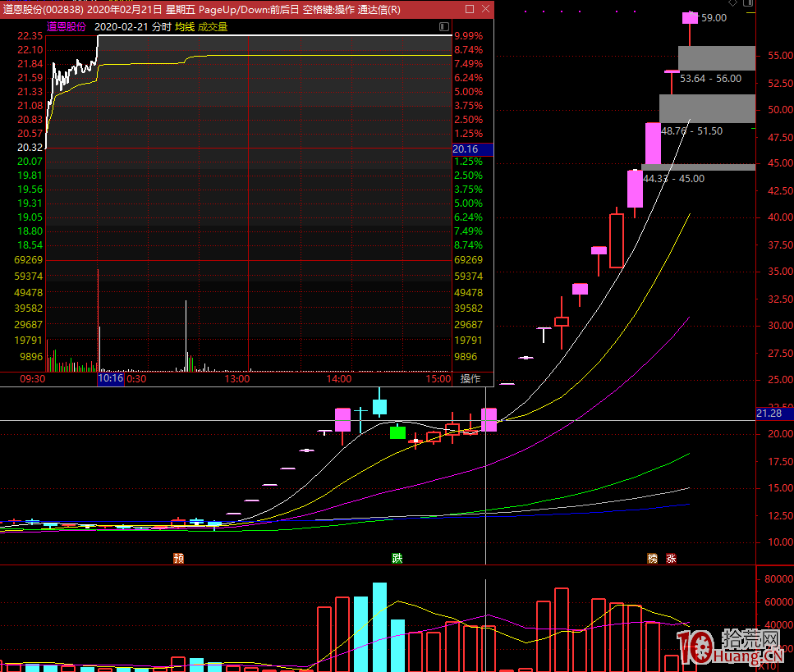Open the 操作 menu in intraday popup
Screen dimensions: 794x672
(x=470, y=379)
